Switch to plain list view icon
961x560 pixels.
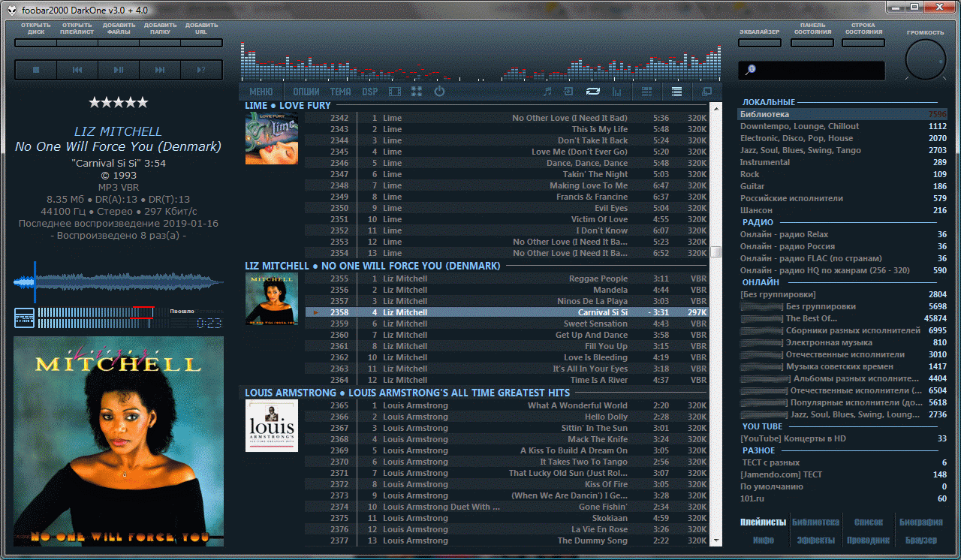click(x=676, y=92)
